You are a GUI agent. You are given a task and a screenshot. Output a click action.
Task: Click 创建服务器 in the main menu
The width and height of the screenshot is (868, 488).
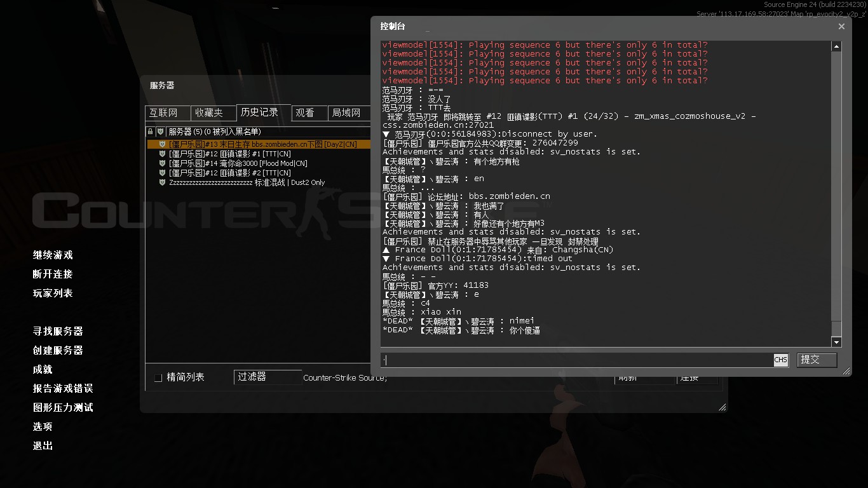(58, 350)
